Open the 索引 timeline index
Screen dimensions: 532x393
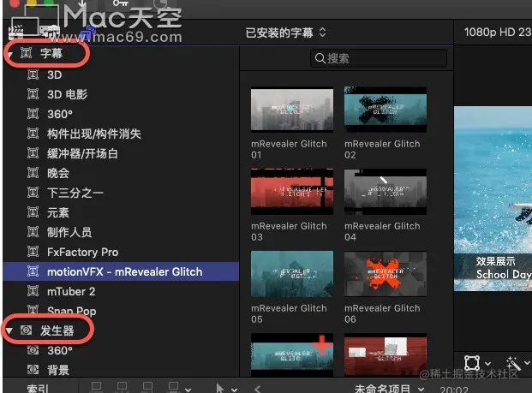pos(38,389)
